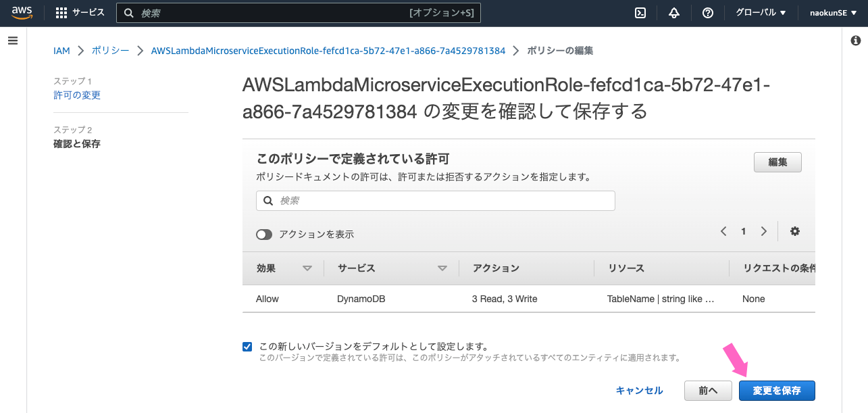Open the notifications bell icon
868x413 pixels.
click(x=673, y=13)
